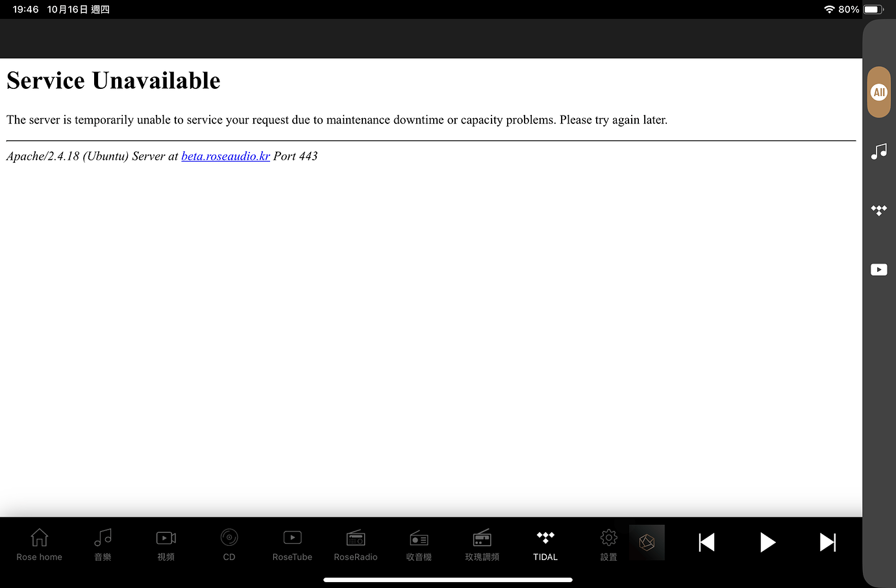The height and width of the screenshot is (588, 896).
Task: Open the 玫瑰調頻 FM tuner
Action: [x=482, y=544]
